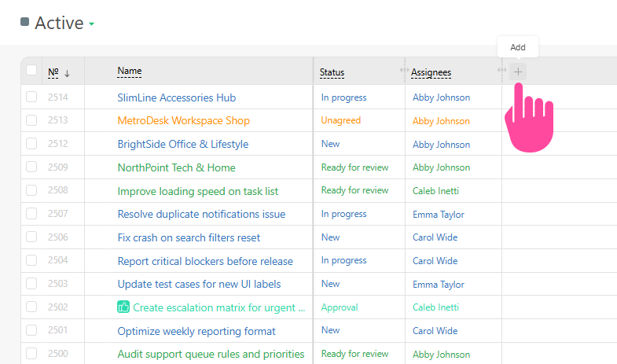Click the Assignees column header
This screenshot has width=617, height=364.
pos(431,72)
